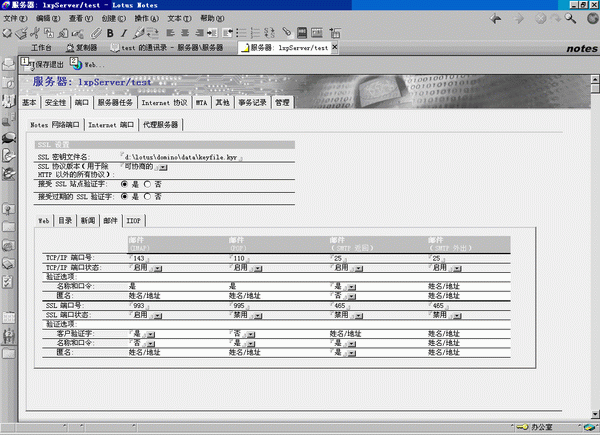Open the 帮助 menu
This screenshot has height=435, width=600.
212,18
